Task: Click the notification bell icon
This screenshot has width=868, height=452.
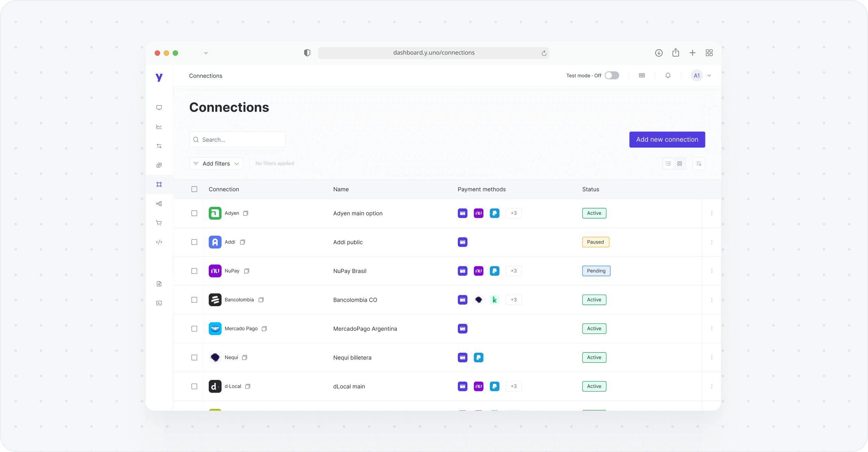Action: 668,76
